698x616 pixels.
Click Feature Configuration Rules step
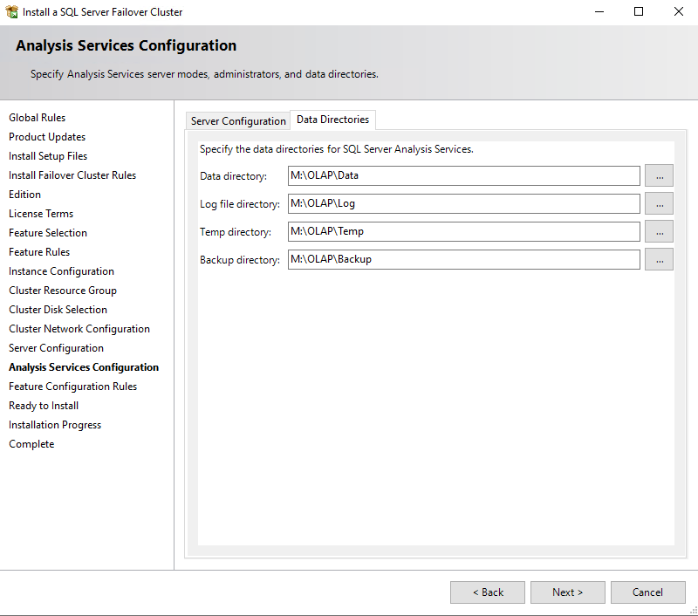tap(73, 387)
